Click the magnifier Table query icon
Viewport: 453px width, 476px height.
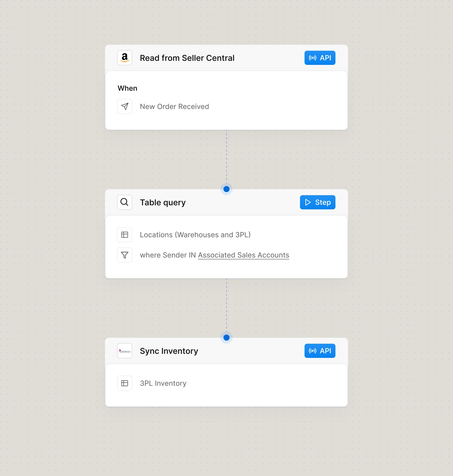[125, 202]
